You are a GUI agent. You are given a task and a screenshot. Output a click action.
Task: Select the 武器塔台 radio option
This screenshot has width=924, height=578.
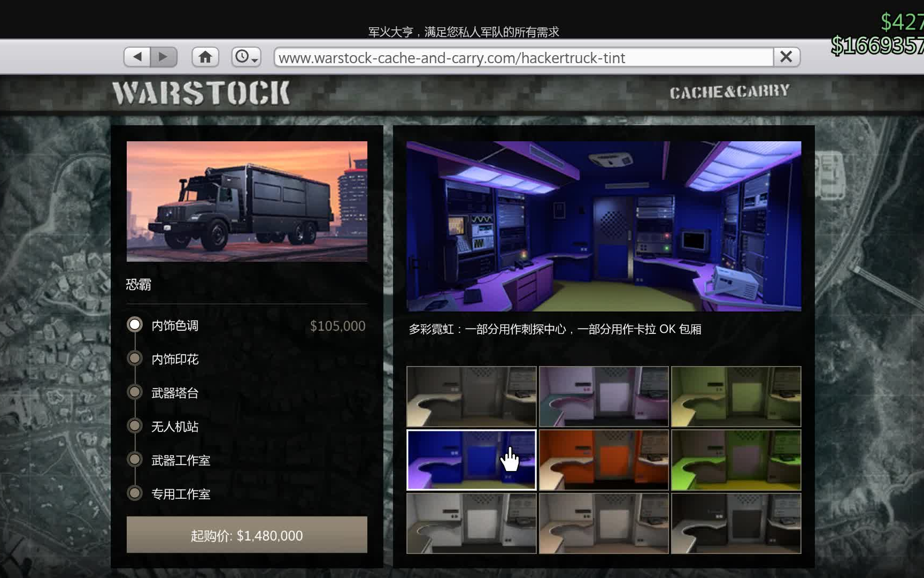[x=135, y=392]
